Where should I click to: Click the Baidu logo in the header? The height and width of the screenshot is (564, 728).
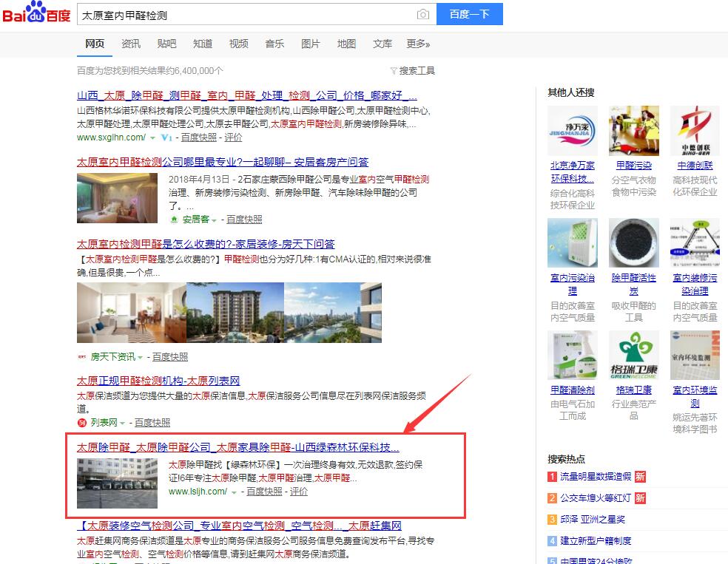37,14
